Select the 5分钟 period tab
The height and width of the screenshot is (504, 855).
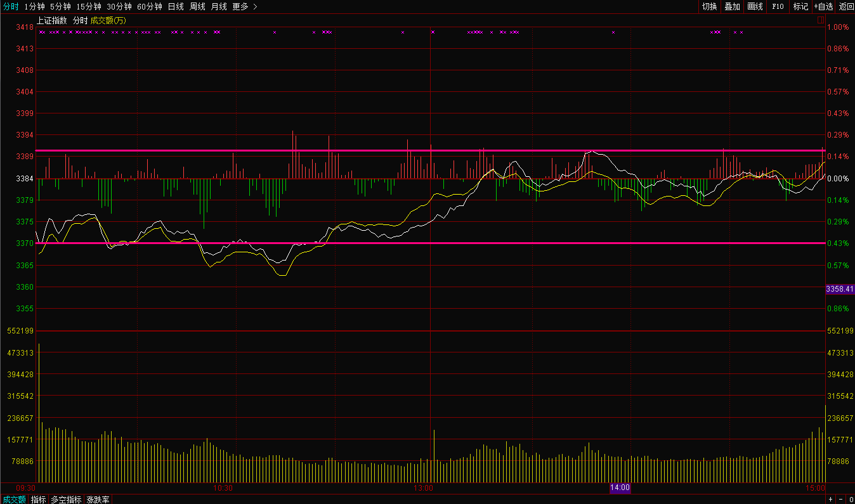(60, 6)
